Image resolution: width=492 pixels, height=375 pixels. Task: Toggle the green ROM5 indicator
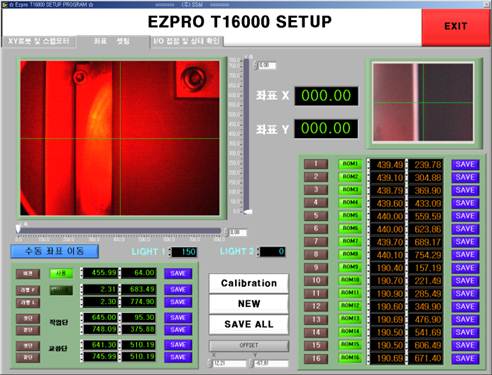point(350,216)
